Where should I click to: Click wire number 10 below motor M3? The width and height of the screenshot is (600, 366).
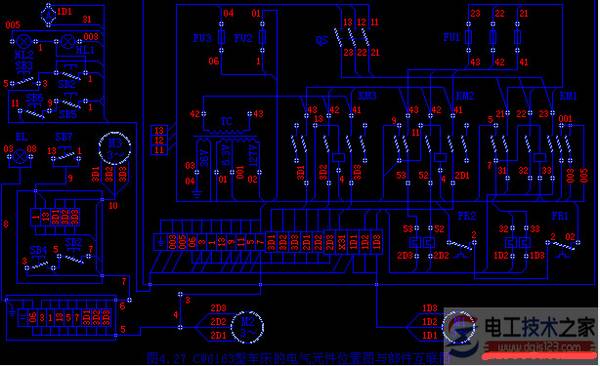tap(113, 206)
